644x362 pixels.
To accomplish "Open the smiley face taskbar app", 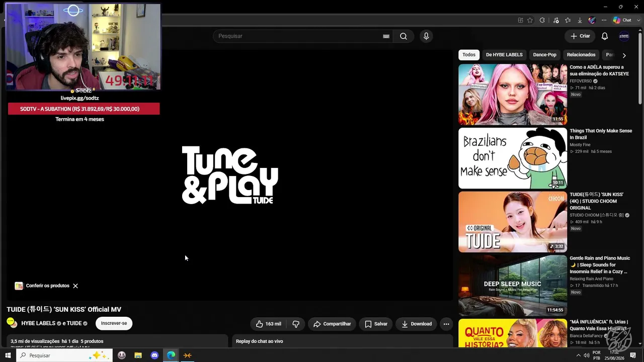I will pos(122,355).
